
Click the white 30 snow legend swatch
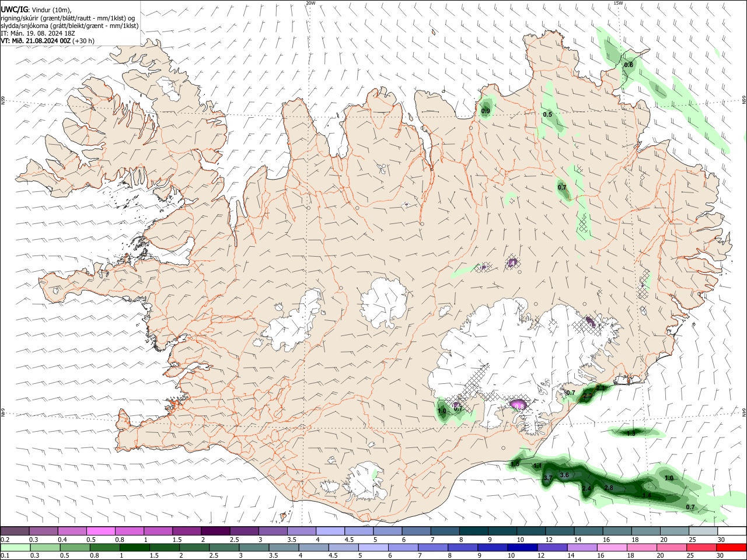(732, 531)
